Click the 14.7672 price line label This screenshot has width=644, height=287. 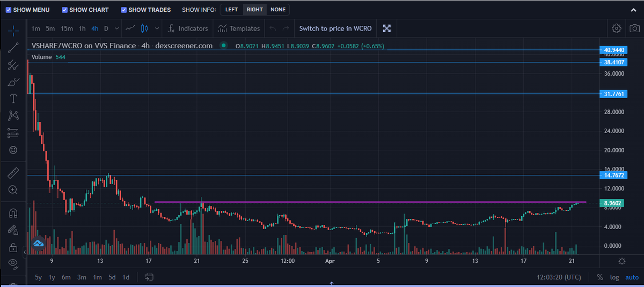tap(614, 175)
